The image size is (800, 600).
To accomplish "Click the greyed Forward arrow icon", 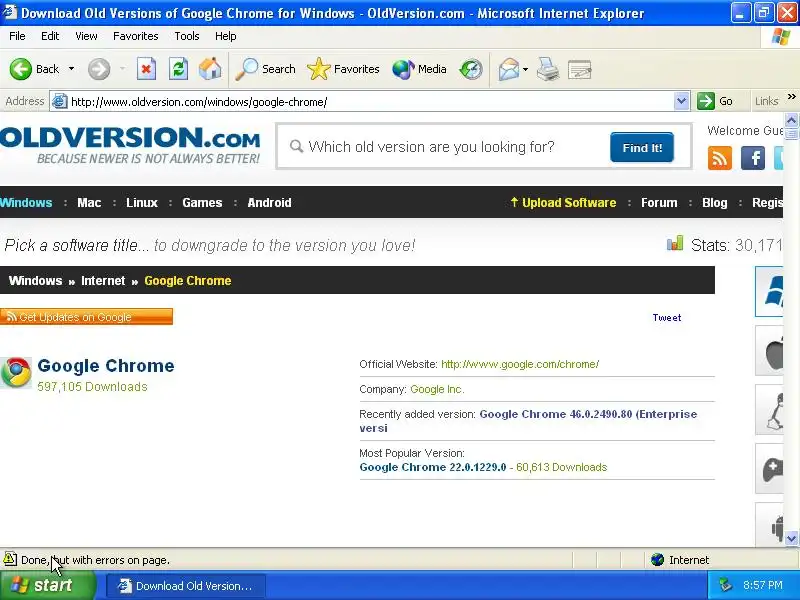I will pyautogui.click(x=98, y=69).
